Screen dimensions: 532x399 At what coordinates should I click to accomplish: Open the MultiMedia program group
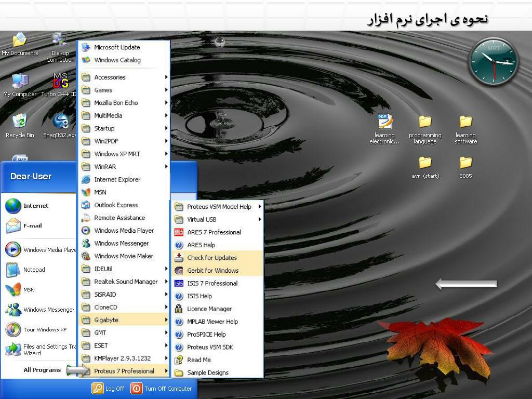(124, 116)
